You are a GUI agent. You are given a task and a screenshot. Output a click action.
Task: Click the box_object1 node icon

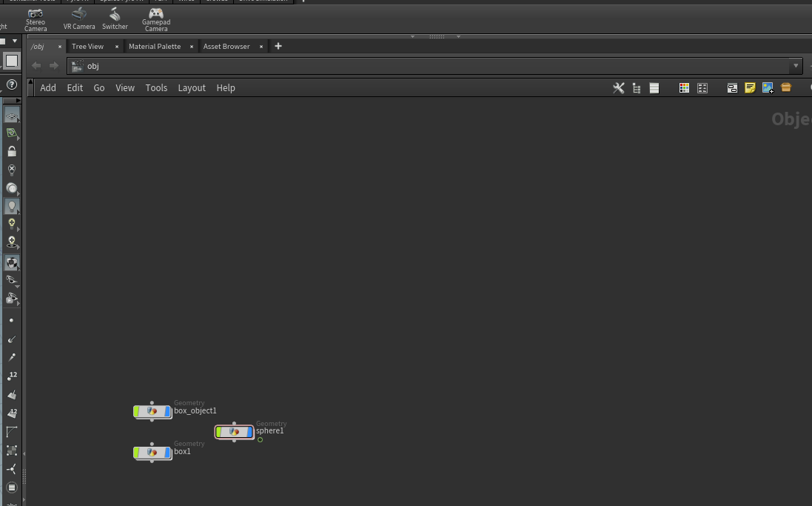(x=152, y=411)
